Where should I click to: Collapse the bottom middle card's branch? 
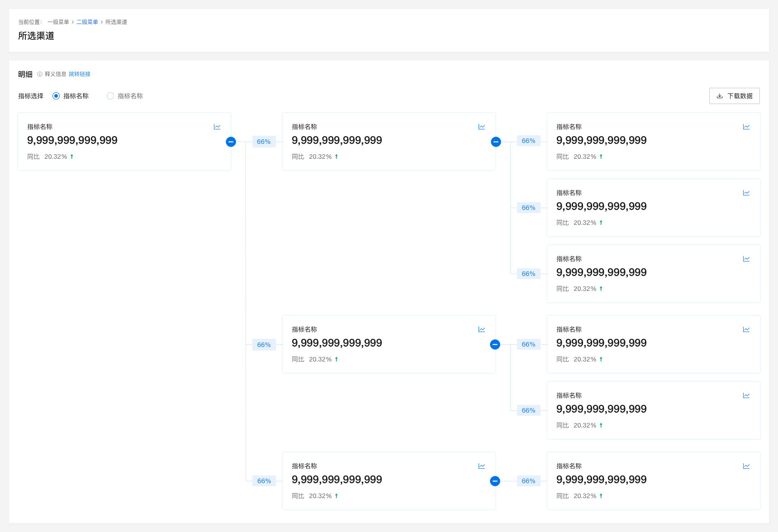(495, 481)
